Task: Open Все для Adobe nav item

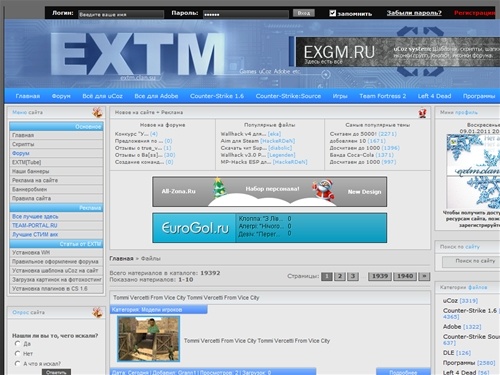Action: [156, 96]
